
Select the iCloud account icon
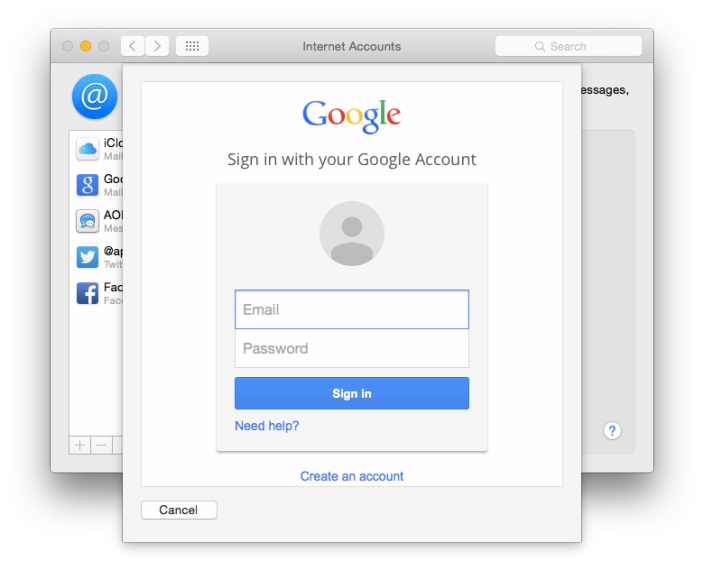coord(88,149)
